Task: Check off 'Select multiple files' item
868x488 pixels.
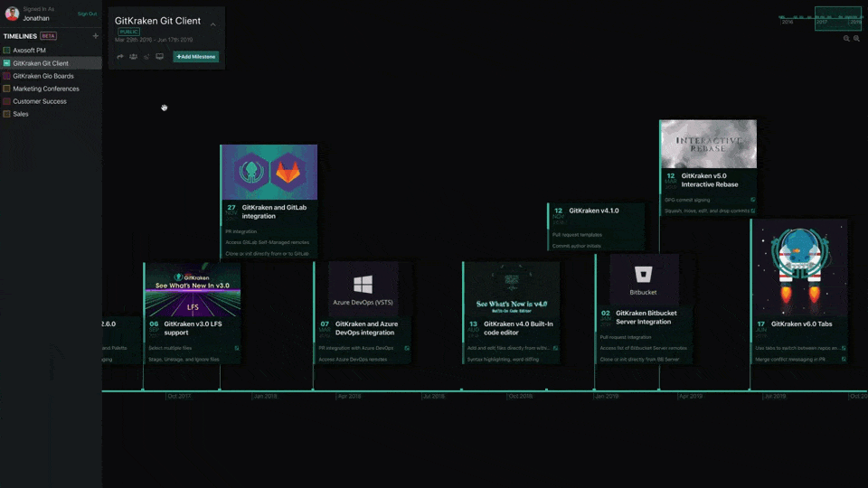Action: [x=237, y=348]
